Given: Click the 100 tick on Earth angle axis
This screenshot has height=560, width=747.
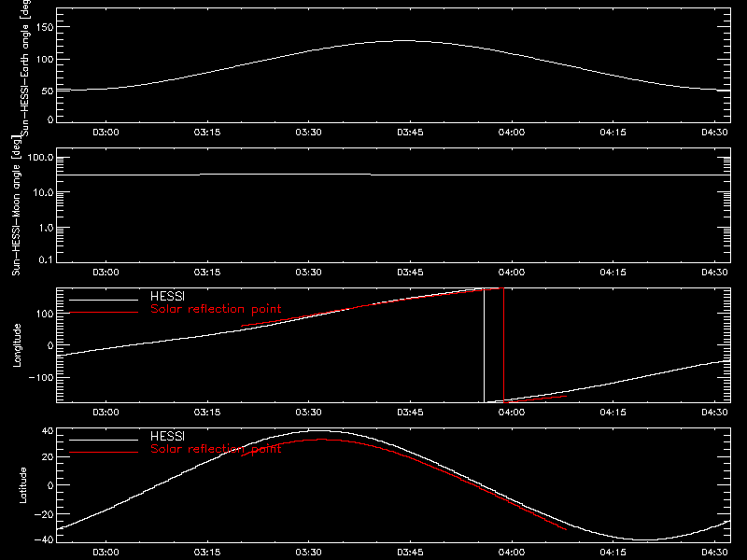Looking at the screenshot, I should click(x=45, y=60).
